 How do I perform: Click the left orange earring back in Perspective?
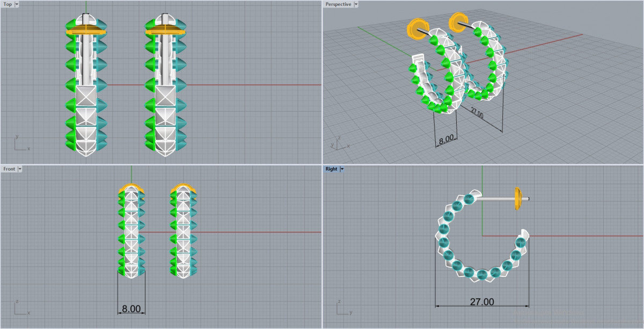[x=416, y=28]
